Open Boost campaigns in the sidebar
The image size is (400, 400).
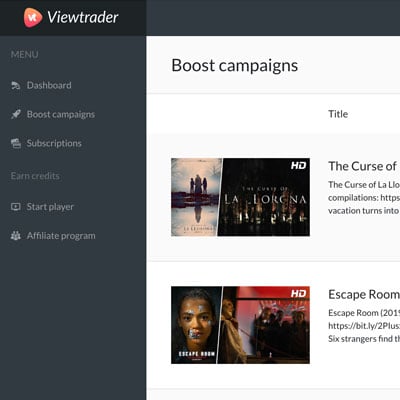pyautogui.click(x=61, y=114)
